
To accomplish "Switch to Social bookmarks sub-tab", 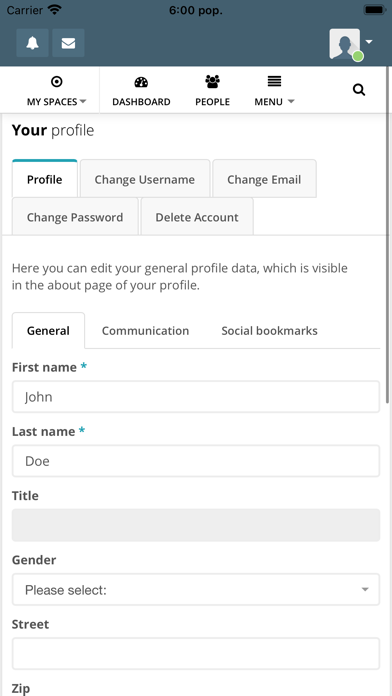I will pyautogui.click(x=269, y=331).
